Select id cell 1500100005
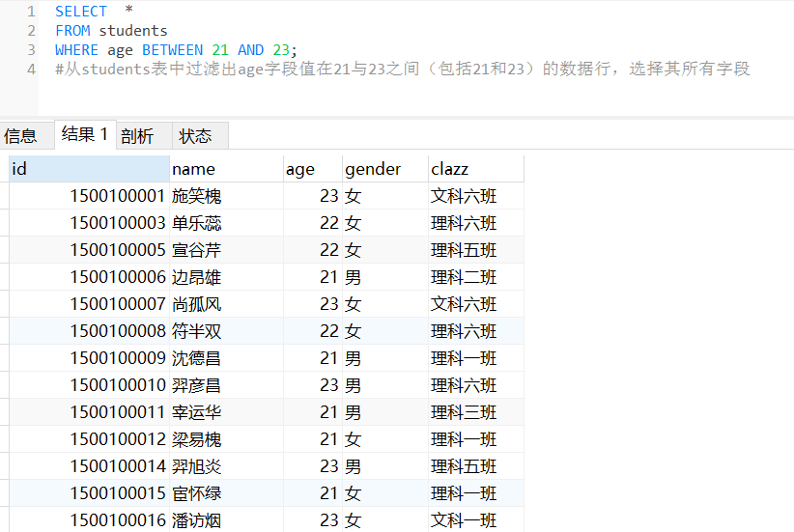Viewport: 794px width, 532px height. [x=89, y=250]
